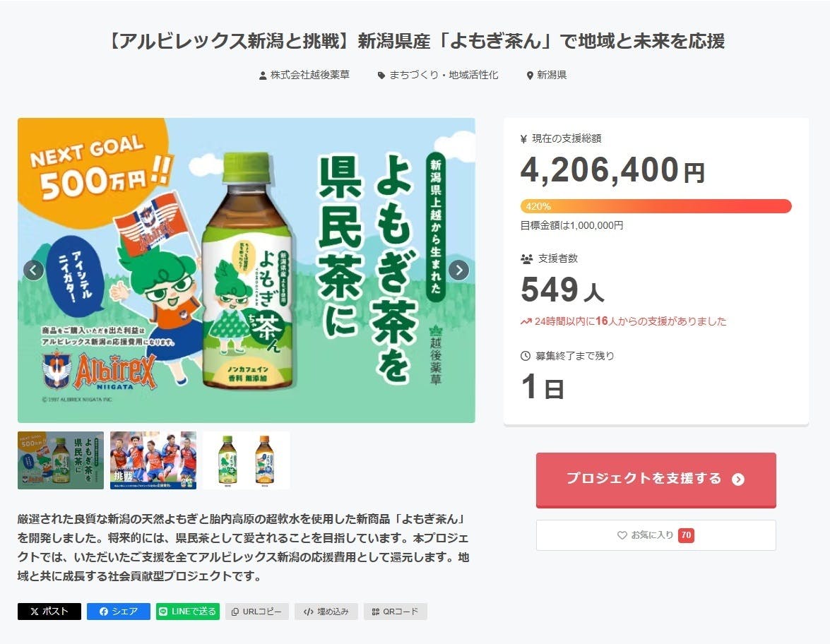The width and height of the screenshot is (830, 644).
Task: Select the first thumbnail with tea bottle banner
Action: point(61,460)
